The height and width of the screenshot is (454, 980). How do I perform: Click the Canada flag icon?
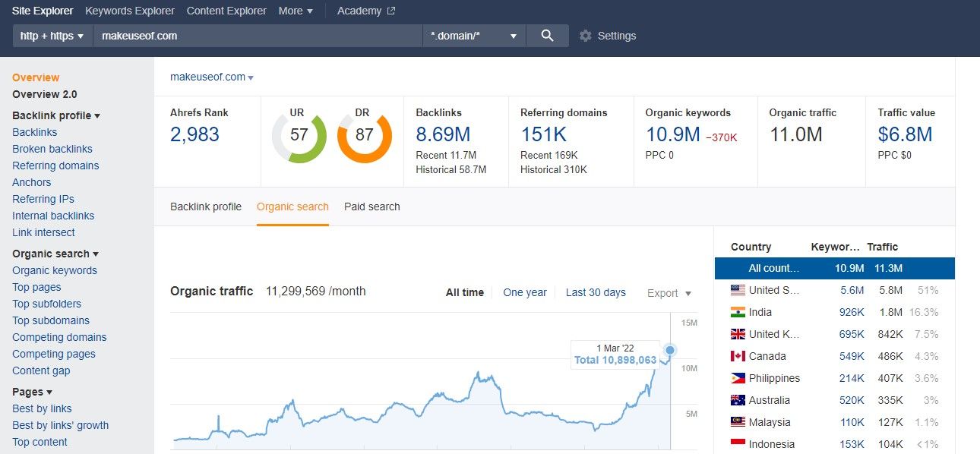click(x=738, y=356)
